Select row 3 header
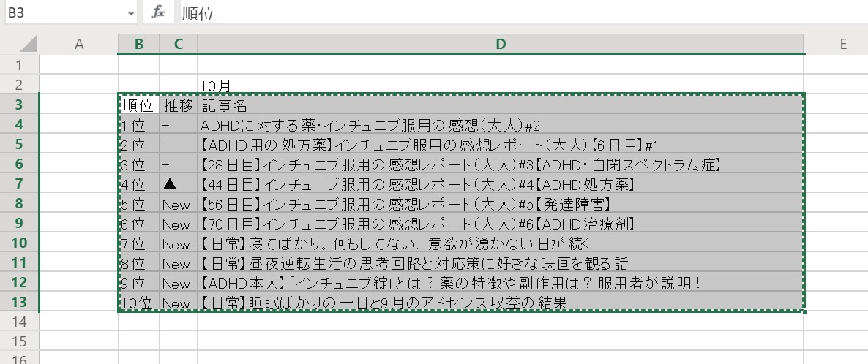Screen dimensions: 868x364 click(x=20, y=104)
